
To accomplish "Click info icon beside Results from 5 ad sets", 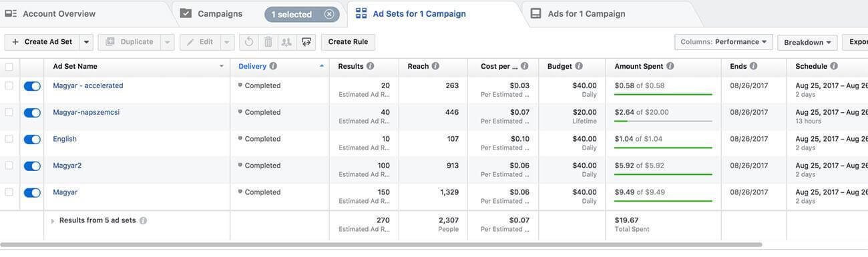I will [x=143, y=220].
